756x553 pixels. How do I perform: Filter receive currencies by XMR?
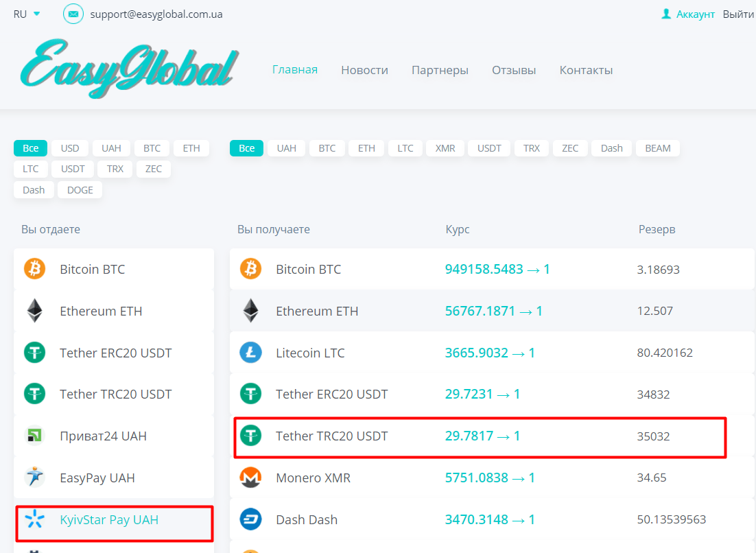(x=445, y=148)
